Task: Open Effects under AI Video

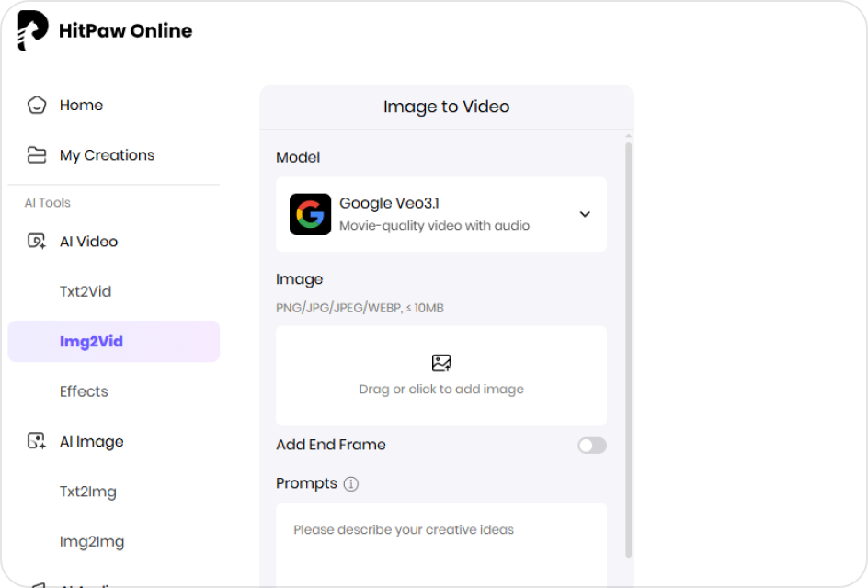Action: coord(84,391)
